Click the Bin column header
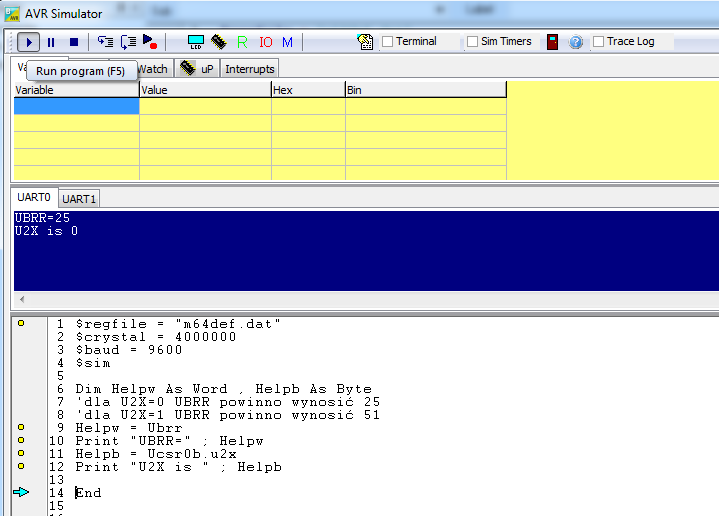Screen dimensions: 719x516 (426, 90)
